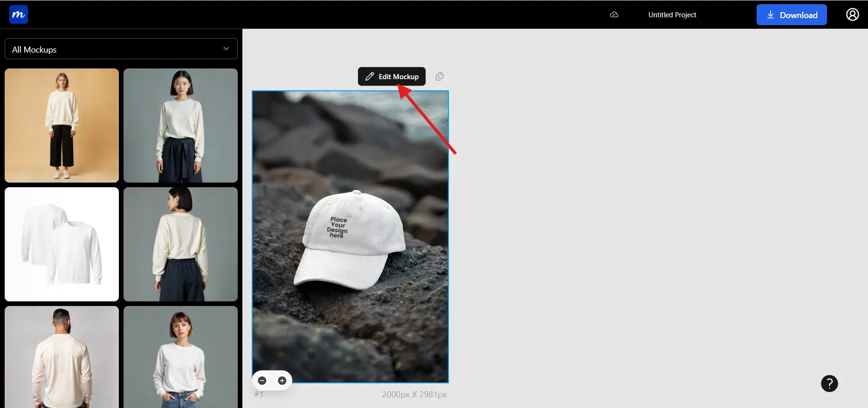
Task: Select flat white sweatshirt front-back mockup
Action: pos(62,244)
